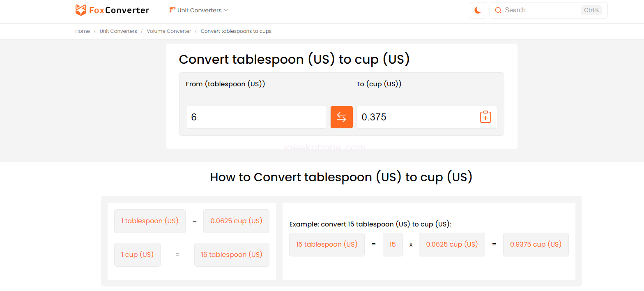Click the 16 tablespoon (US) value box
The width and height of the screenshot is (644, 291).
[232, 255]
